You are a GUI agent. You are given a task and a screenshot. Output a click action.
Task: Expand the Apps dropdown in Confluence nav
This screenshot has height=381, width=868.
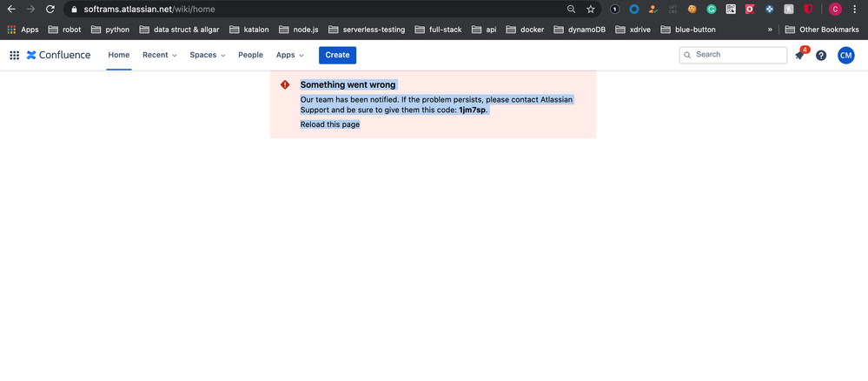point(290,55)
